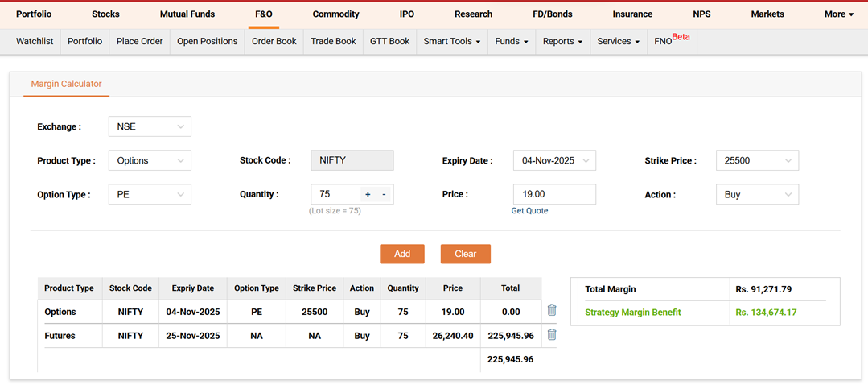Click the Price input field
868x385 pixels.
pos(554,194)
